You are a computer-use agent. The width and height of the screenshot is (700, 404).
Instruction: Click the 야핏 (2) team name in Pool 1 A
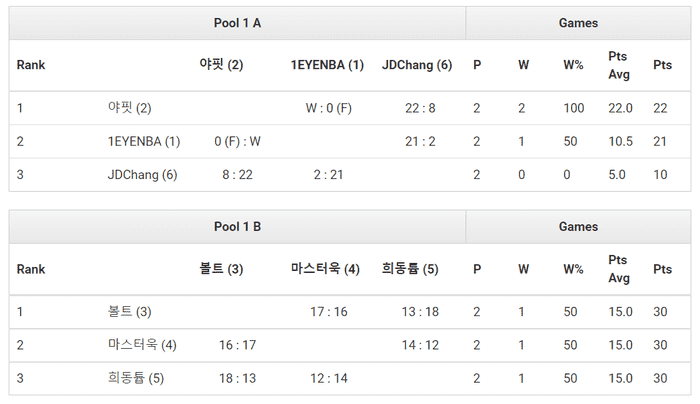click(x=129, y=108)
